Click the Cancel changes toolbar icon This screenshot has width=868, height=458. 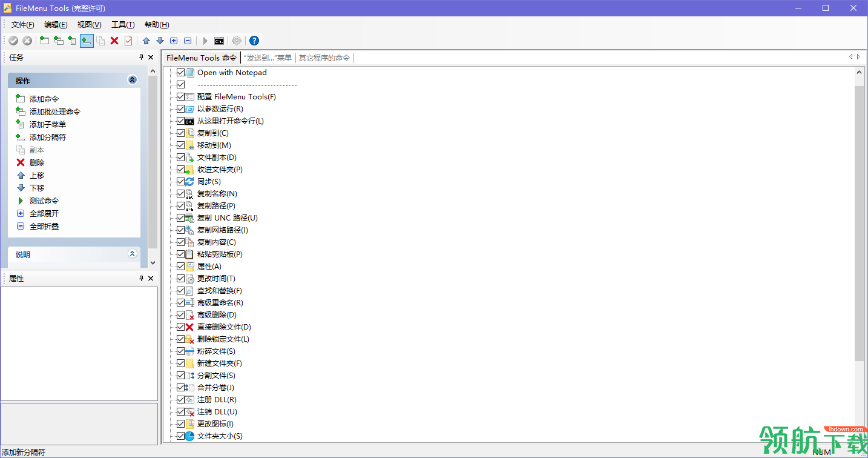27,41
